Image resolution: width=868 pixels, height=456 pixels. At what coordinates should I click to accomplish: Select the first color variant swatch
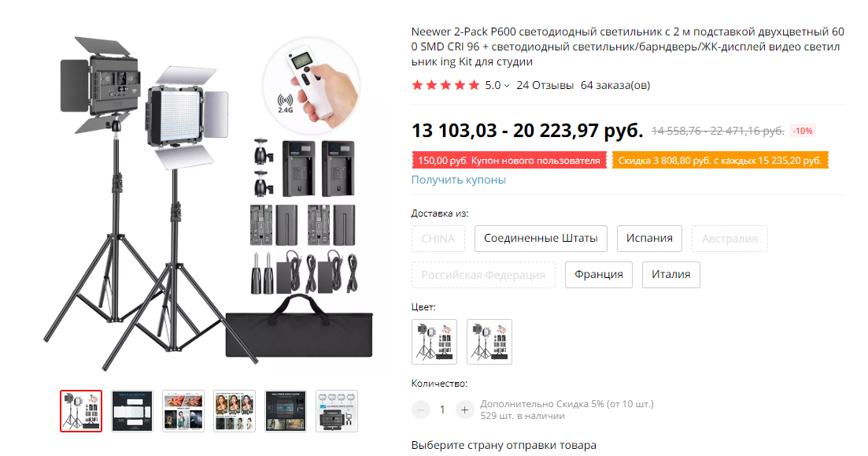point(434,342)
